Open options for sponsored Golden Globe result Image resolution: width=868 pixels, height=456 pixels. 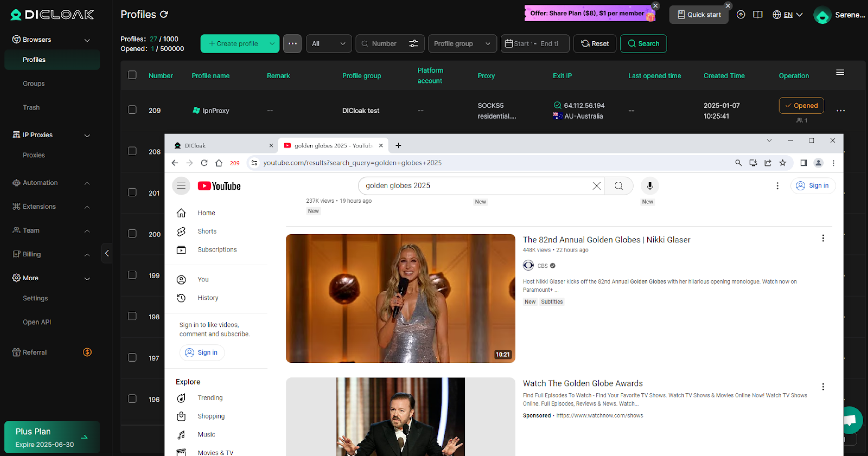823,386
